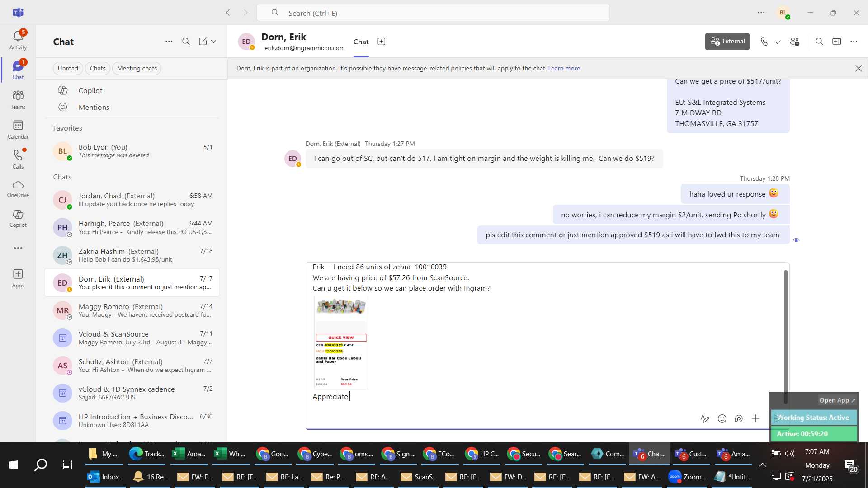Open actions and apps plus icon

(755, 418)
